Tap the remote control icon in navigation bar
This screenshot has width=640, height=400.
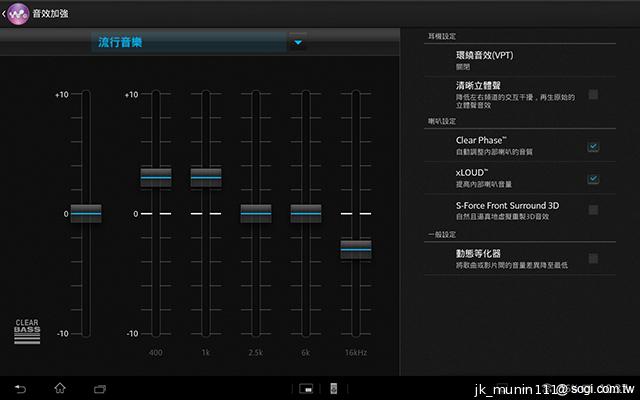click(334, 389)
